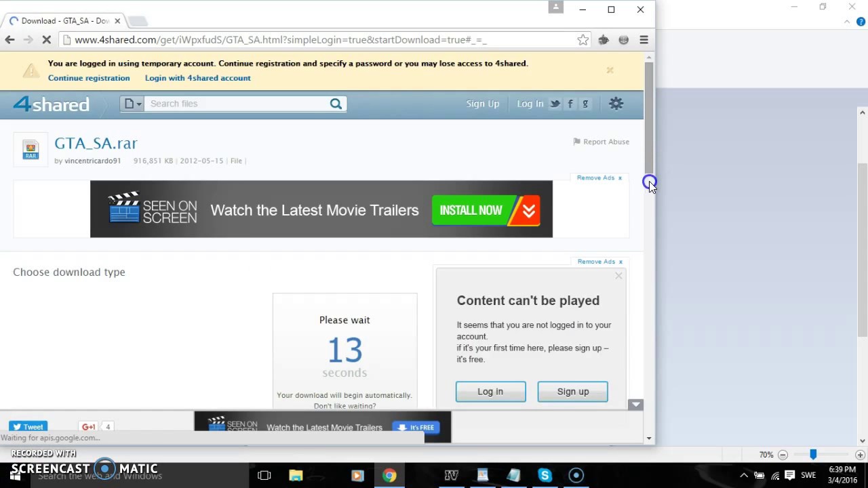Click Chrome icon on taskbar

pos(389,476)
